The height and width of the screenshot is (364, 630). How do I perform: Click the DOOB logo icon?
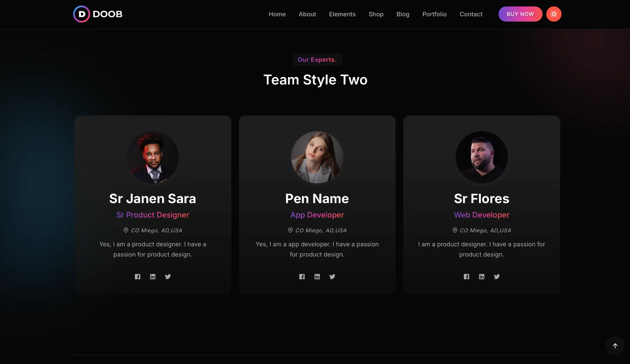[x=81, y=14]
